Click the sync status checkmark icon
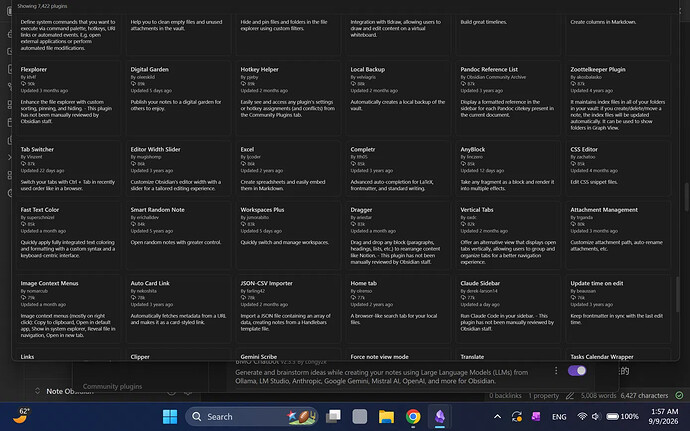This screenshot has width=690, height=431. point(679,395)
